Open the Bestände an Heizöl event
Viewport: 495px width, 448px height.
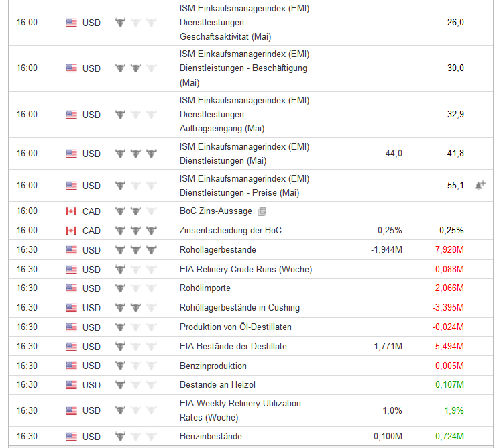(x=217, y=385)
